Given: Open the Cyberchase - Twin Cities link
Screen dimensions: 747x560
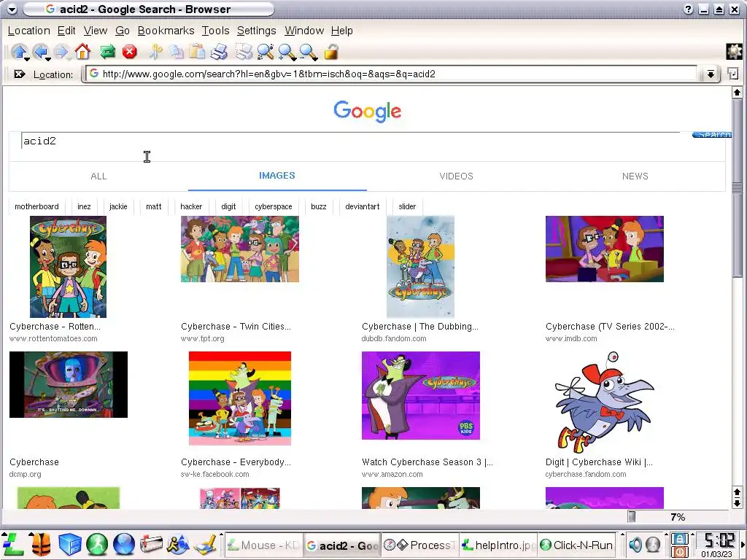Looking at the screenshot, I should [x=236, y=326].
